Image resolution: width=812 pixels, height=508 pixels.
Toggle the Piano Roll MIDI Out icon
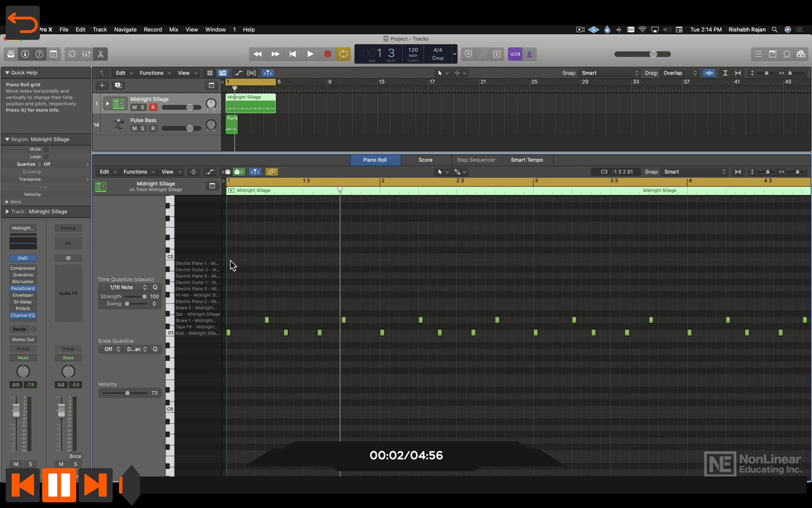(239, 172)
